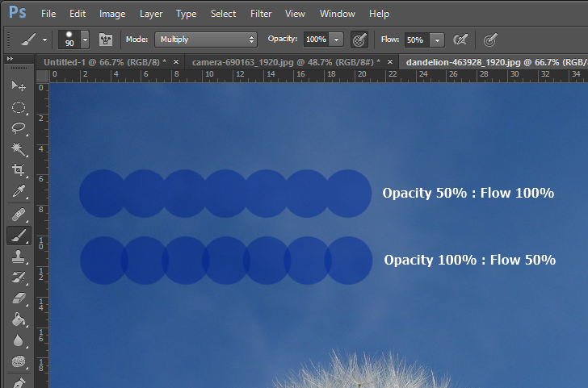This screenshot has height=388, width=588.
Task: Open the Flow slider dropdown arrow
Action: [x=437, y=40]
